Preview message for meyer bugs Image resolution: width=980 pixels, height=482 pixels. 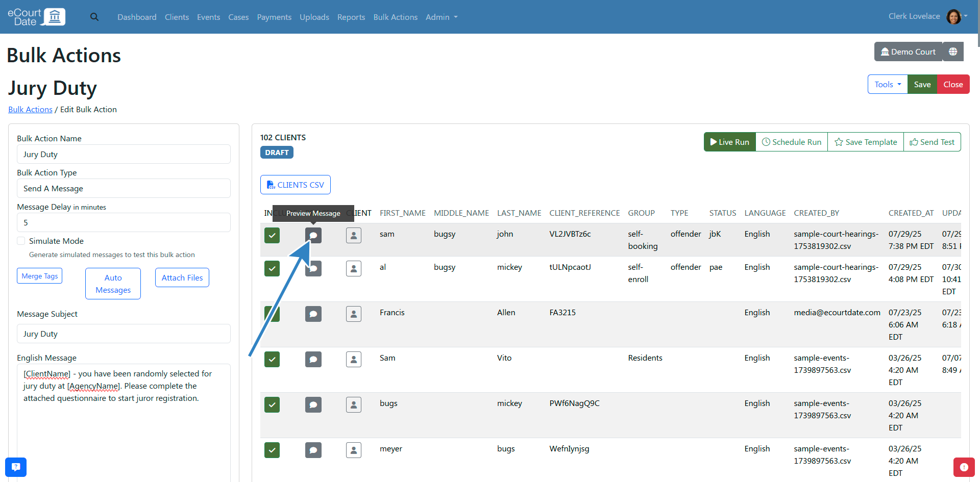(313, 450)
